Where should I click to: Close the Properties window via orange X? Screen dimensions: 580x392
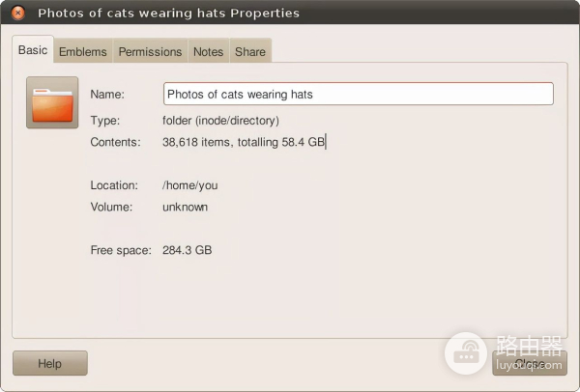pyautogui.click(x=17, y=14)
